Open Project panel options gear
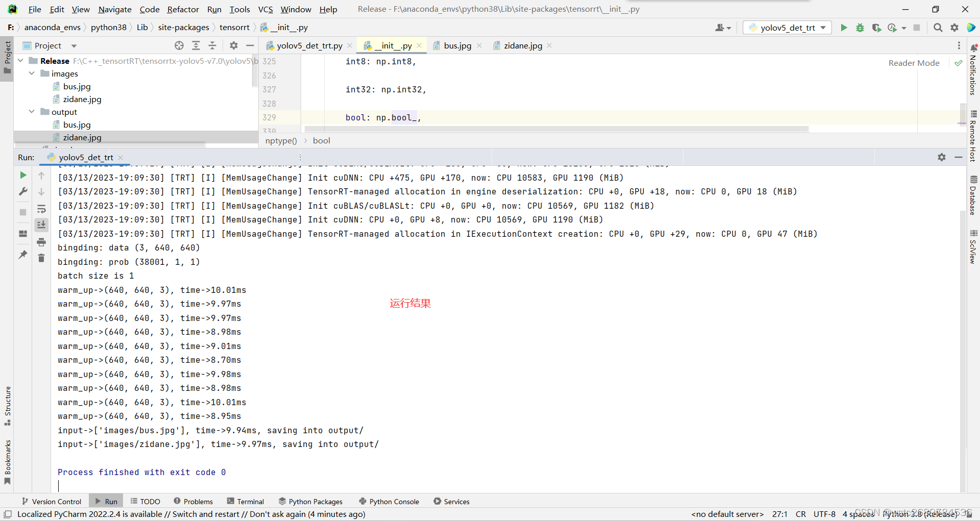This screenshot has height=521, width=980. (x=234, y=45)
